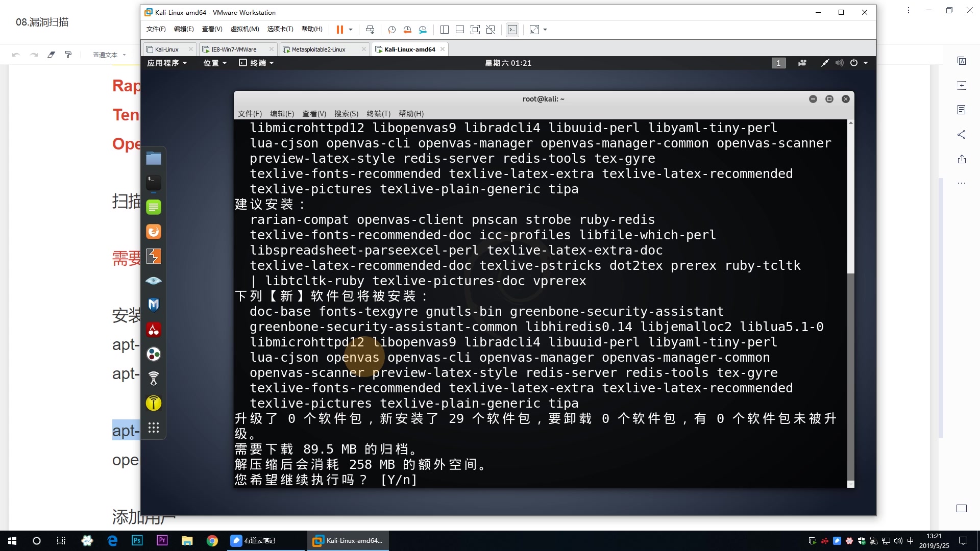Click the send Ctrl+Alt+Del toolbar icon

pyautogui.click(x=370, y=30)
